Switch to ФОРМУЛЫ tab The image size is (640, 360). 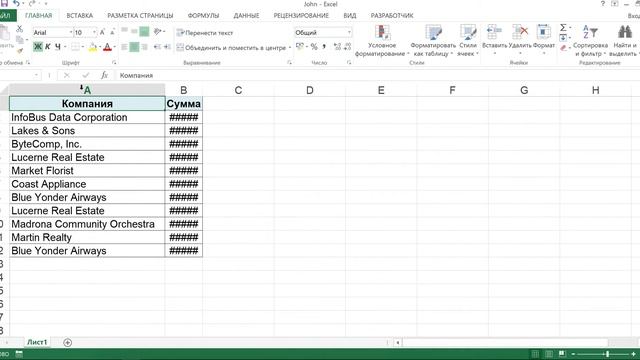coord(203,16)
